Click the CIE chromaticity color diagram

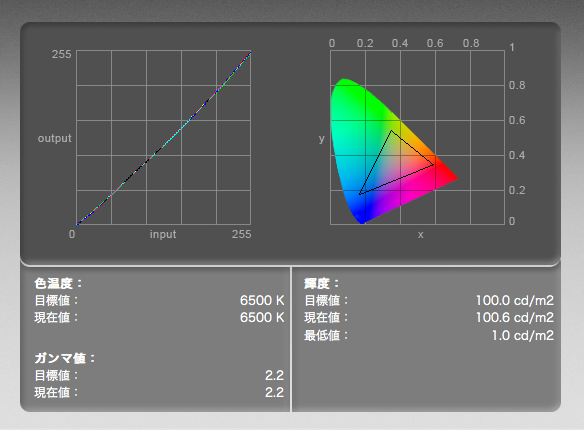[x=394, y=151]
